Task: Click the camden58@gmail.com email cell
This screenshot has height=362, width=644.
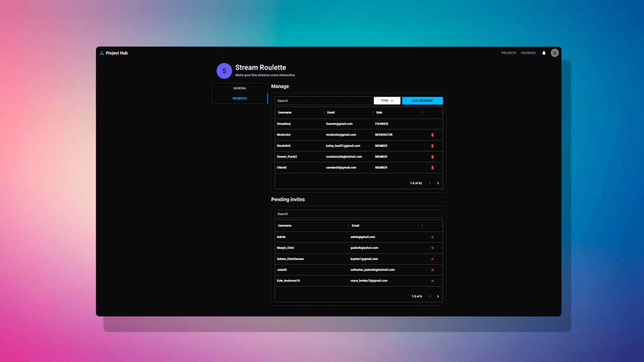Action: (x=341, y=168)
